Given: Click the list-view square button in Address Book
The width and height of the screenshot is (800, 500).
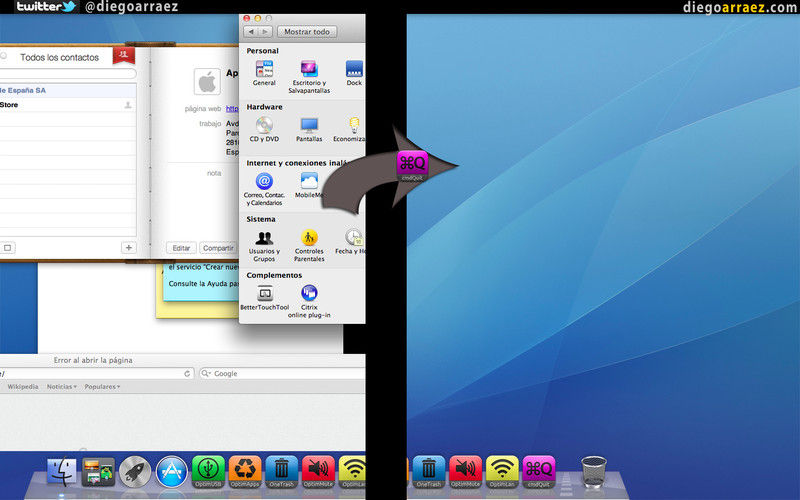Looking at the screenshot, I should [x=8, y=247].
